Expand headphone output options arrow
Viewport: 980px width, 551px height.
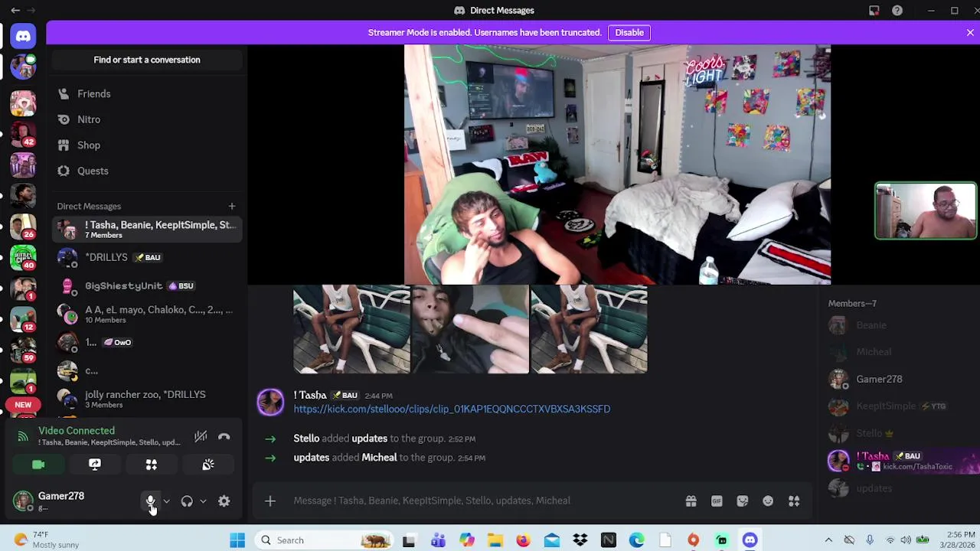click(203, 501)
